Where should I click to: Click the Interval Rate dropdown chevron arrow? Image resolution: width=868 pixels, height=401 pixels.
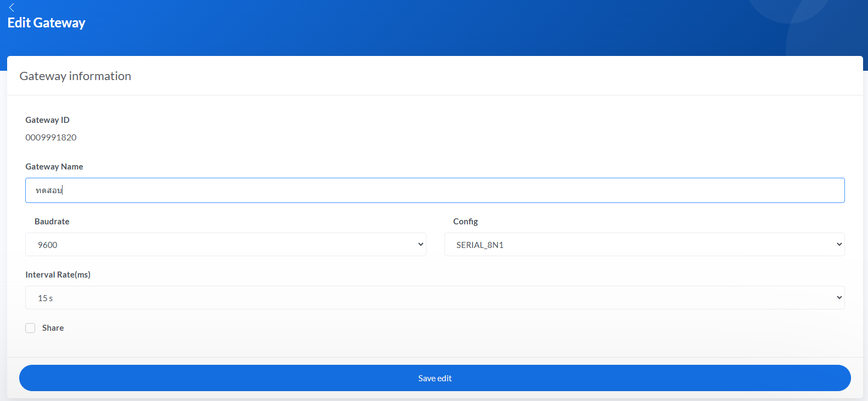pos(839,298)
